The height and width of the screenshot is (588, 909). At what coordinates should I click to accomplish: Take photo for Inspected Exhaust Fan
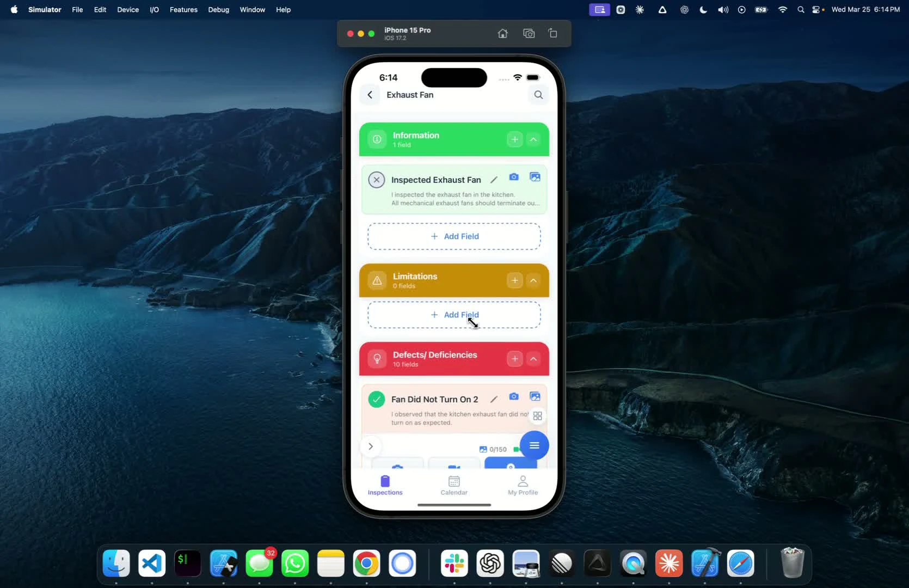coord(514,177)
